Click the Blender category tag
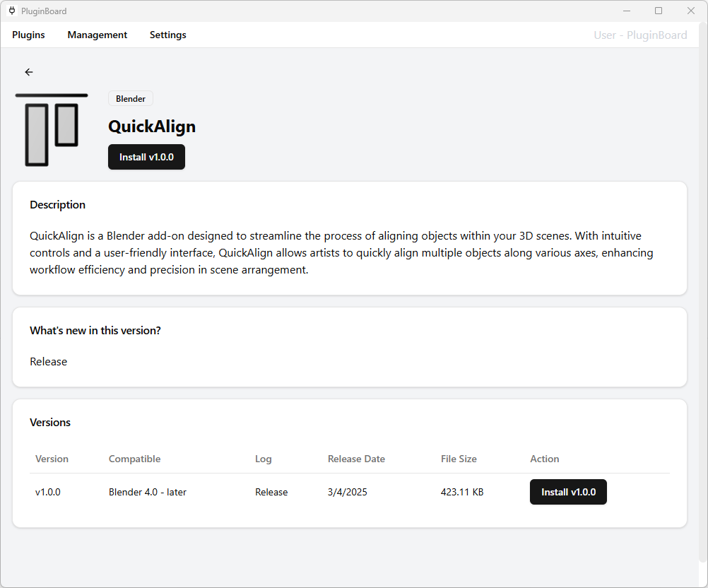The width and height of the screenshot is (708, 588). [131, 98]
